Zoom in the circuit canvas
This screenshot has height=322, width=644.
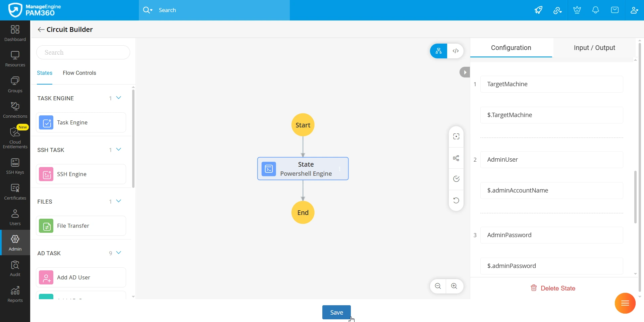454,286
